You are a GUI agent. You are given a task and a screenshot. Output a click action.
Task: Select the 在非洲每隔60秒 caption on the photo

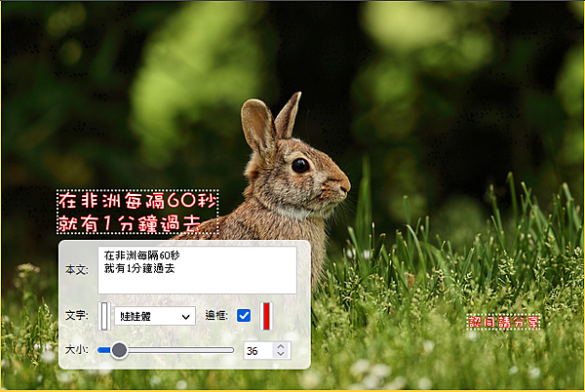click(137, 212)
